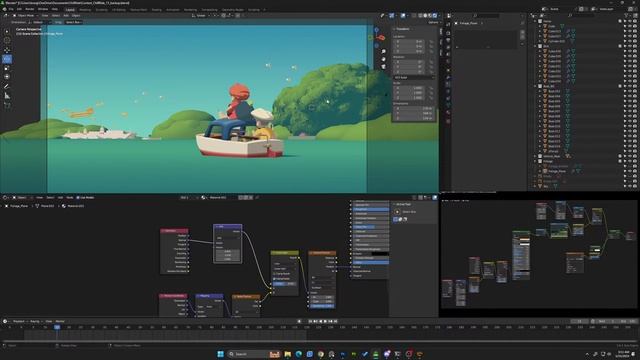Collapse the Foliage collection in outliner
The image size is (640, 360).
coord(536,161)
